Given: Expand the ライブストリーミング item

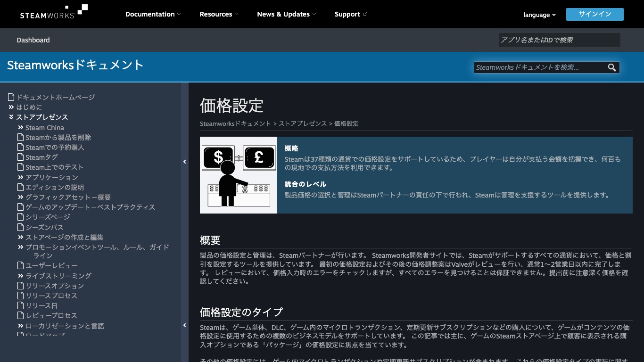Looking at the screenshot, I should (x=21, y=276).
